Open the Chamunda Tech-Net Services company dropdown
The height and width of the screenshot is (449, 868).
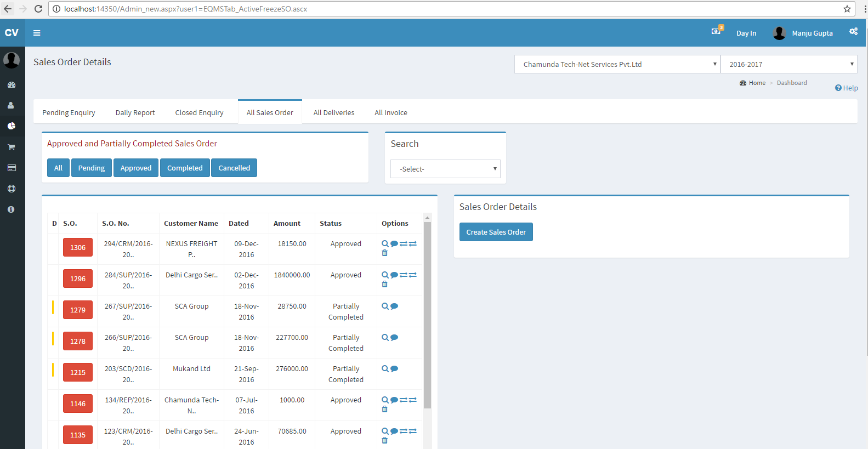(617, 64)
